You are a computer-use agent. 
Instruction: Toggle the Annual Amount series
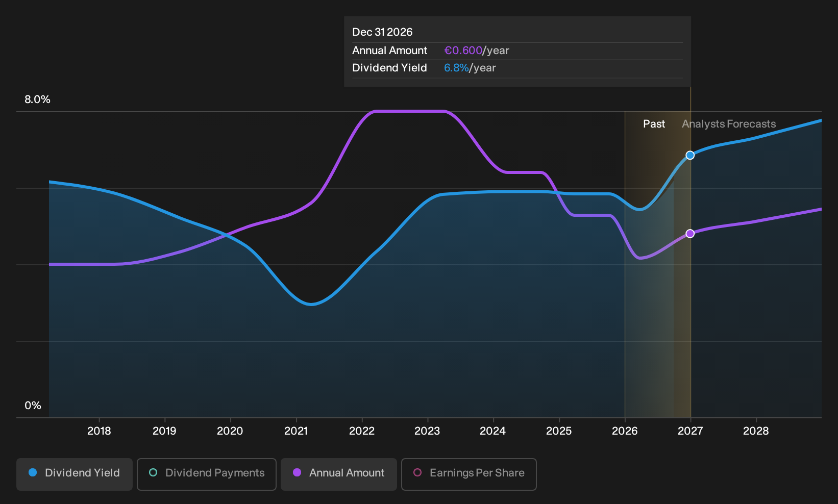point(339,474)
